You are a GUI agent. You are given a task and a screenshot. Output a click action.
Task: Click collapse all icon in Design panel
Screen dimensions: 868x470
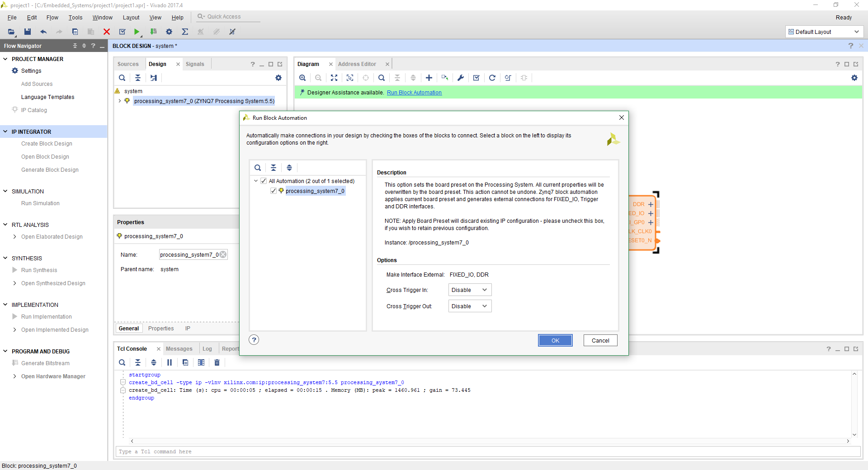pyautogui.click(x=138, y=78)
